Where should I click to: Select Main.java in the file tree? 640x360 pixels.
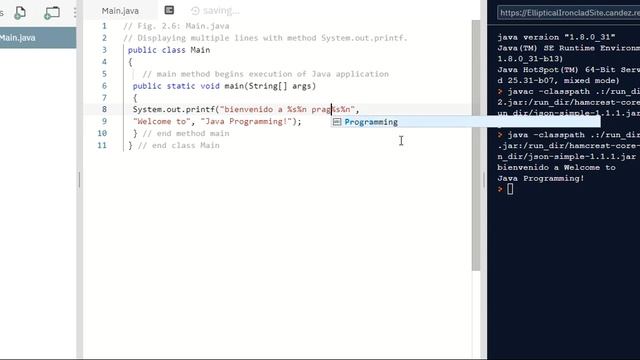click(38, 38)
